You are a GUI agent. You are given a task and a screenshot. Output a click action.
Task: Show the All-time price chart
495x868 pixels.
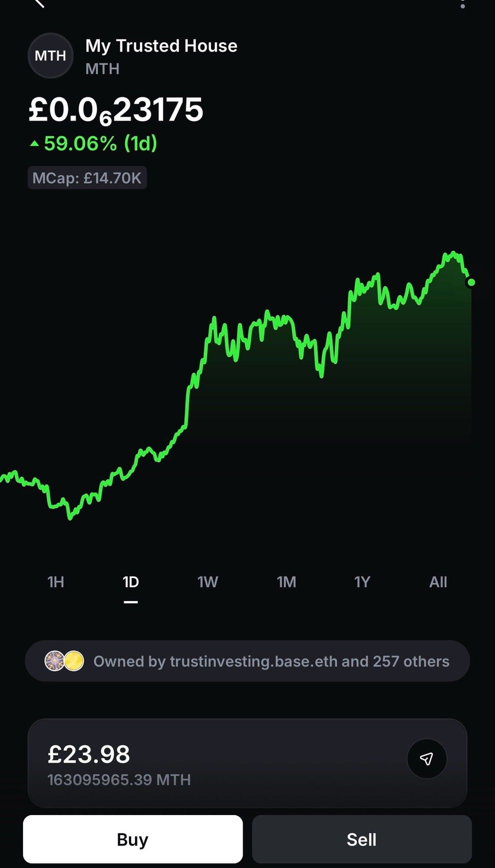(x=438, y=582)
